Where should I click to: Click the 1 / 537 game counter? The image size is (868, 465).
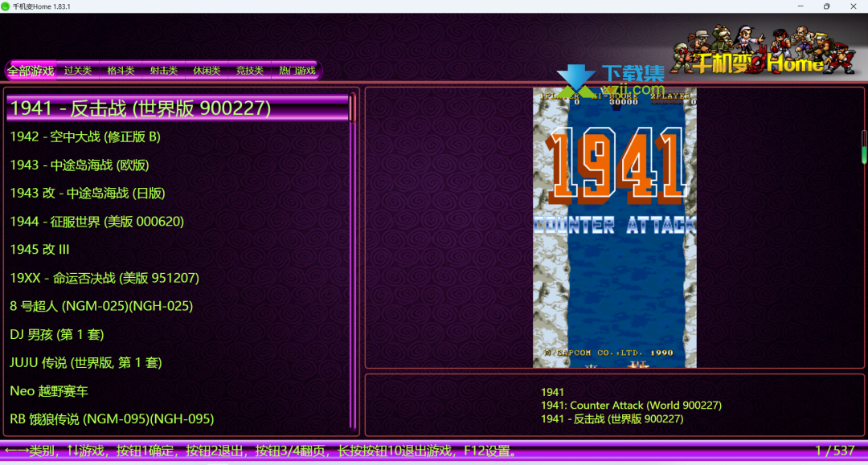pos(835,451)
